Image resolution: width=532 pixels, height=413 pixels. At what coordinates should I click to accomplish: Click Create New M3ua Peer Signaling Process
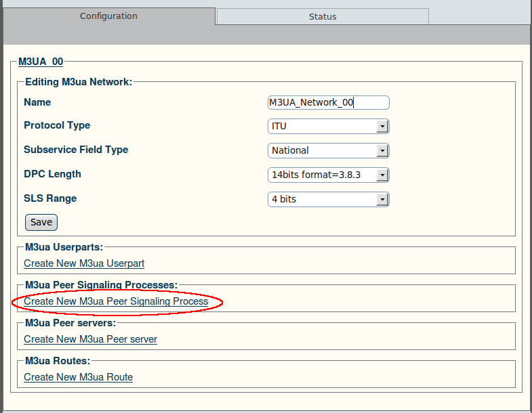coord(116,301)
